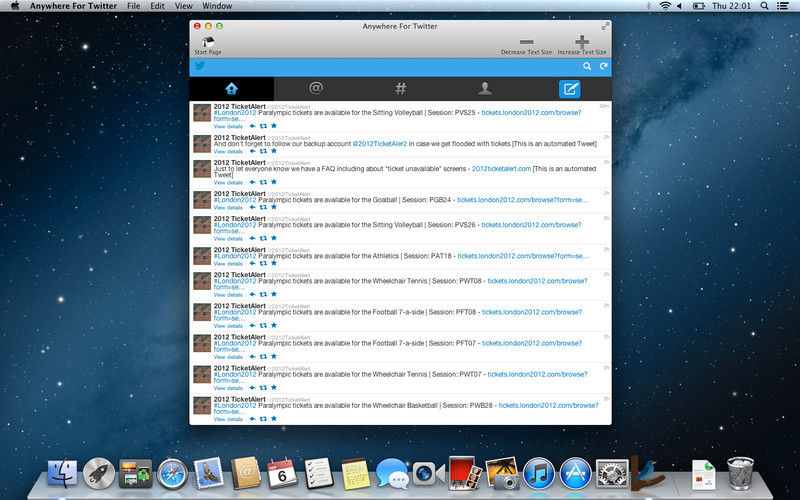Viewport: 800px width, 500px height.
Task: Retweet the PVS25 Sitting Volleyball tweet
Action: pos(263,126)
